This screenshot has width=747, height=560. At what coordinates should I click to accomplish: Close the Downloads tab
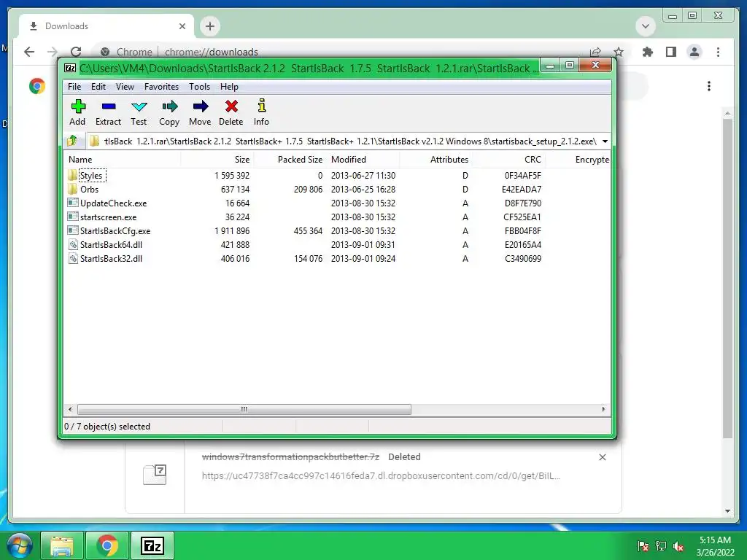[x=182, y=26]
